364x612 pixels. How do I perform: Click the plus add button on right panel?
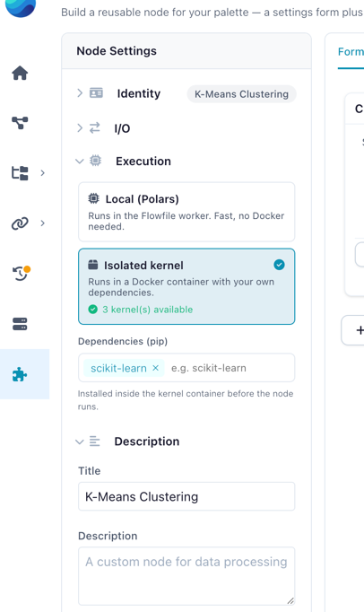click(360, 330)
